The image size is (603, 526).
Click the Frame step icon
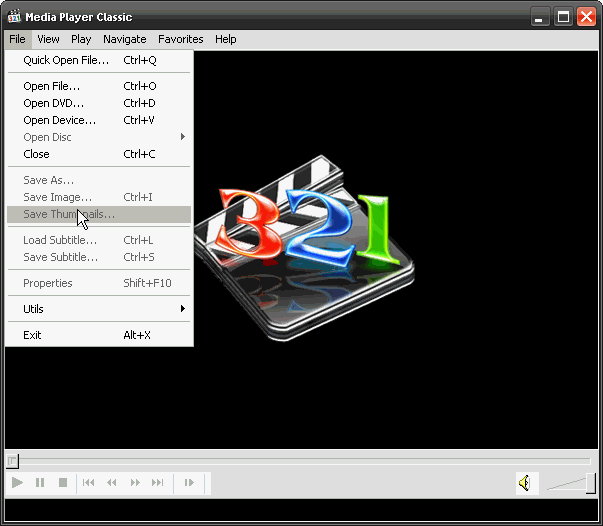[x=189, y=482]
